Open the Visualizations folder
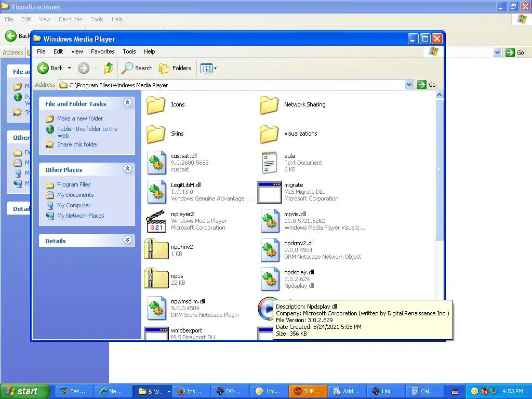The image size is (532, 399). (x=269, y=134)
